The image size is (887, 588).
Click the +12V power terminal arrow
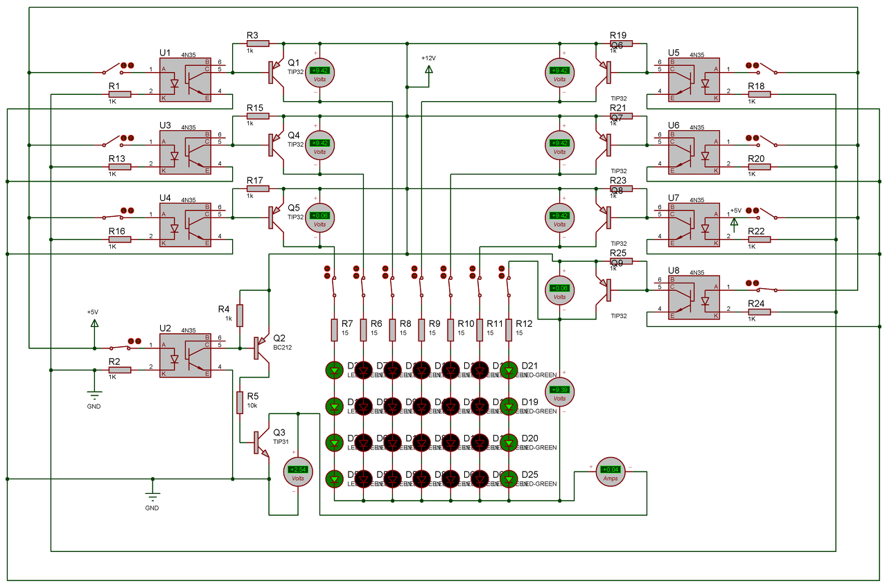tap(429, 70)
